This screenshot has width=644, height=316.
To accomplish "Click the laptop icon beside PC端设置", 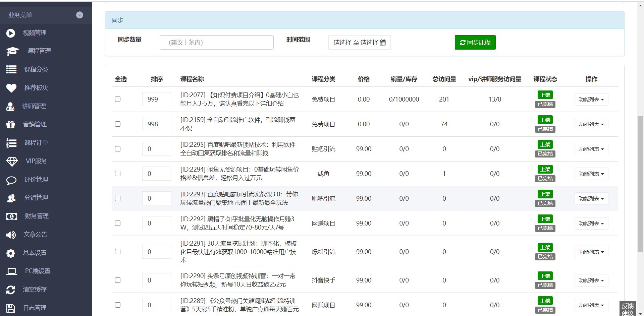I will [x=12, y=271].
